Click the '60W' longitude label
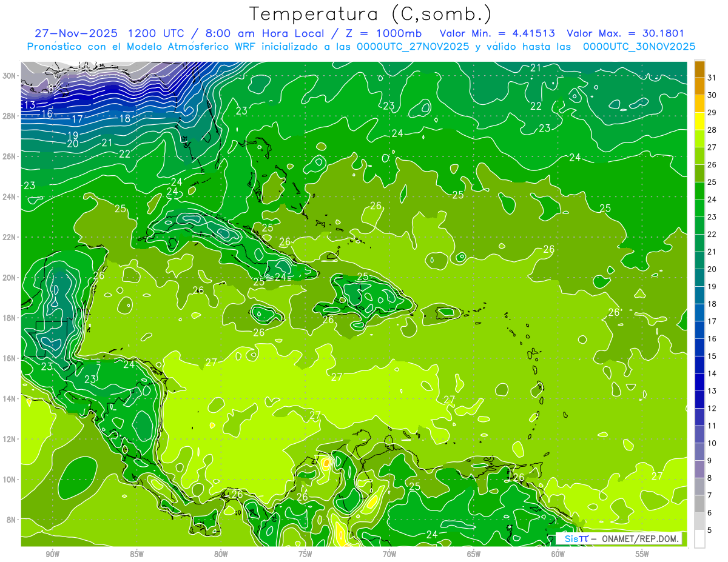Image resolution: width=728 pixels, height=562 pixels. (558, 554)
